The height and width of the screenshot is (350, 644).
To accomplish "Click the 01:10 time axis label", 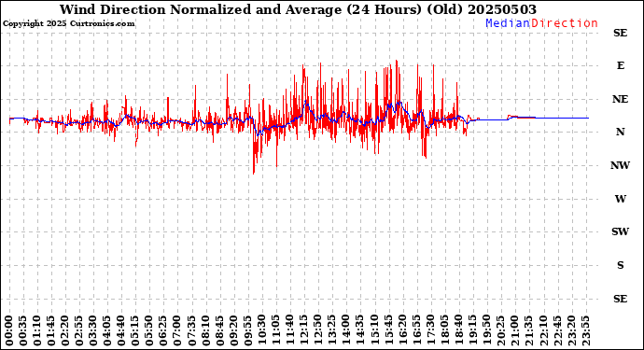I will [37, 330].
